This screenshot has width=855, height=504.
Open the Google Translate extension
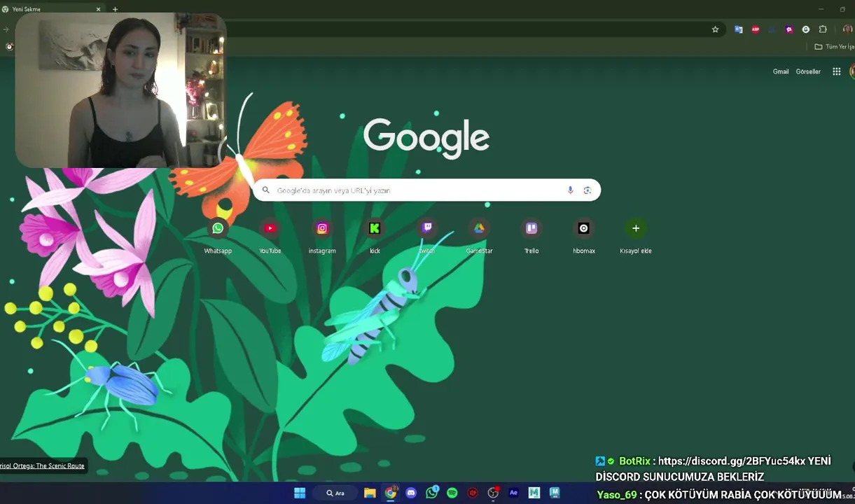coord(738,29)
